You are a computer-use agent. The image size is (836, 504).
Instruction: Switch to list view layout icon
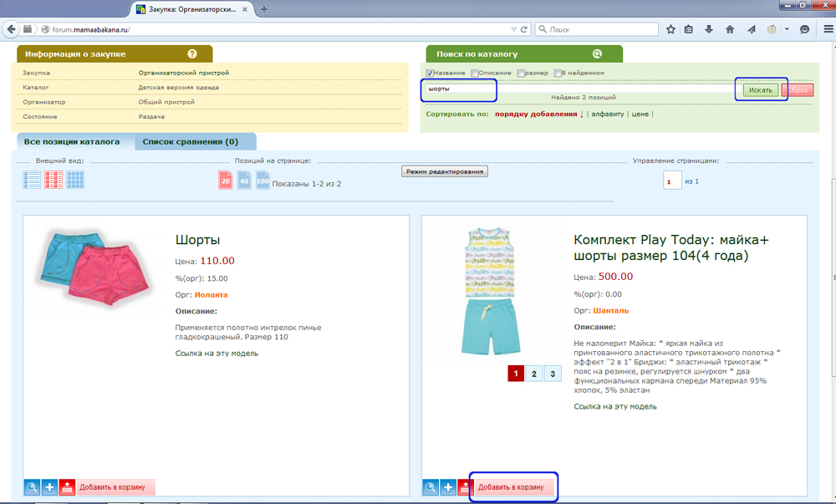pos(32,179)
